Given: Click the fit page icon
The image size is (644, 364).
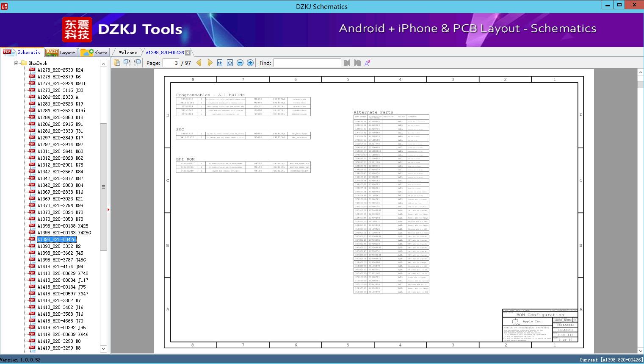Looking at the screenshot, I should click(x=230, y=63).
